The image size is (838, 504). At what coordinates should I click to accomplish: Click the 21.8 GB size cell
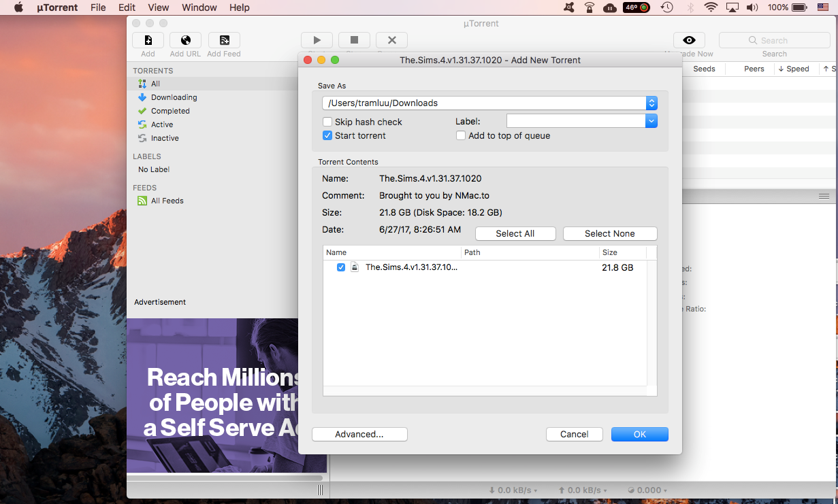click(x=617, y=267)
